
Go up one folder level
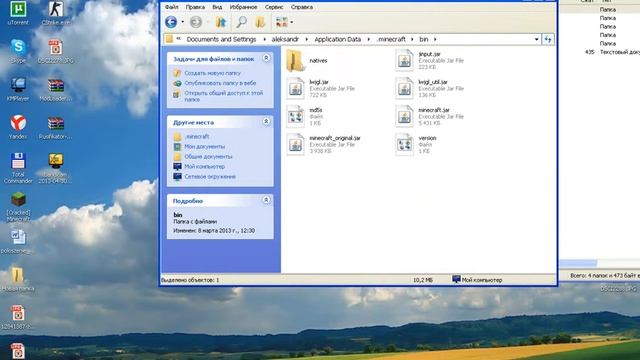click(221, 22)
